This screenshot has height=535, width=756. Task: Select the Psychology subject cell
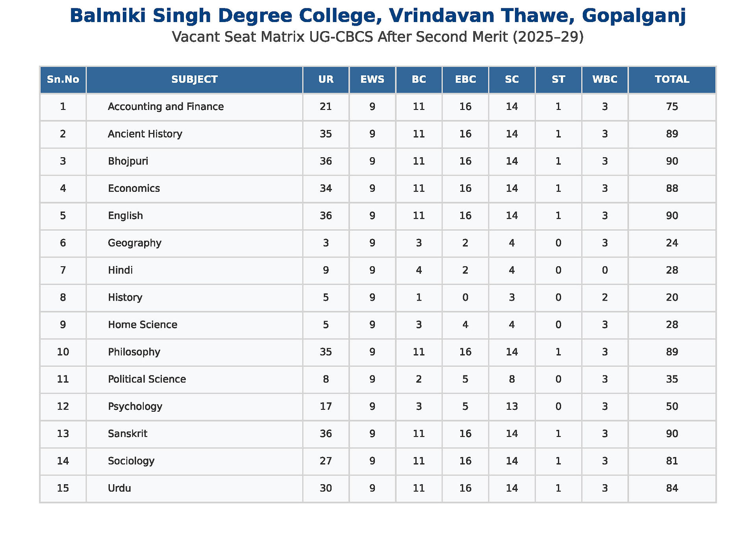(194, 407)
